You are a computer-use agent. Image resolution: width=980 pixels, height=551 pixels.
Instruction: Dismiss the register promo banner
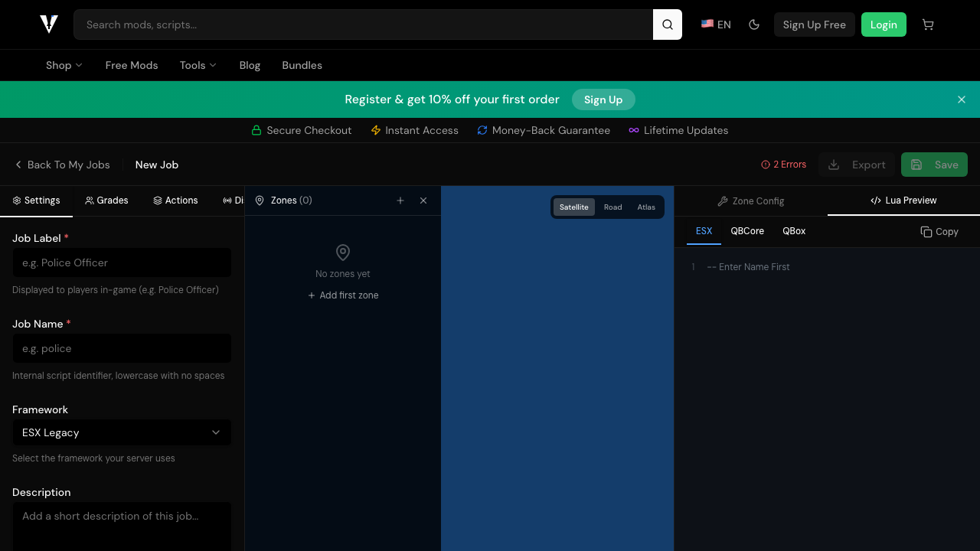[962, 99]
